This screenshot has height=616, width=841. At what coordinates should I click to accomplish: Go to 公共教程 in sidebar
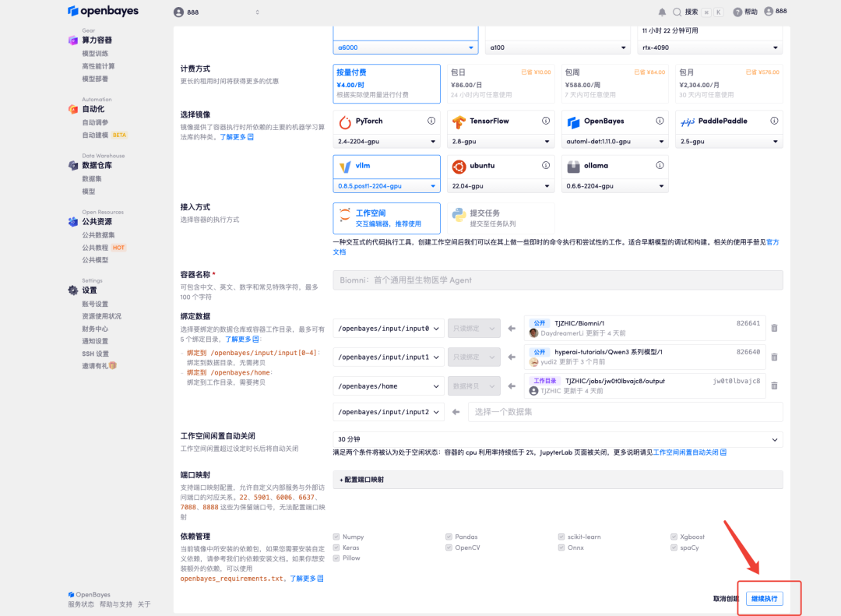point(95,248)
